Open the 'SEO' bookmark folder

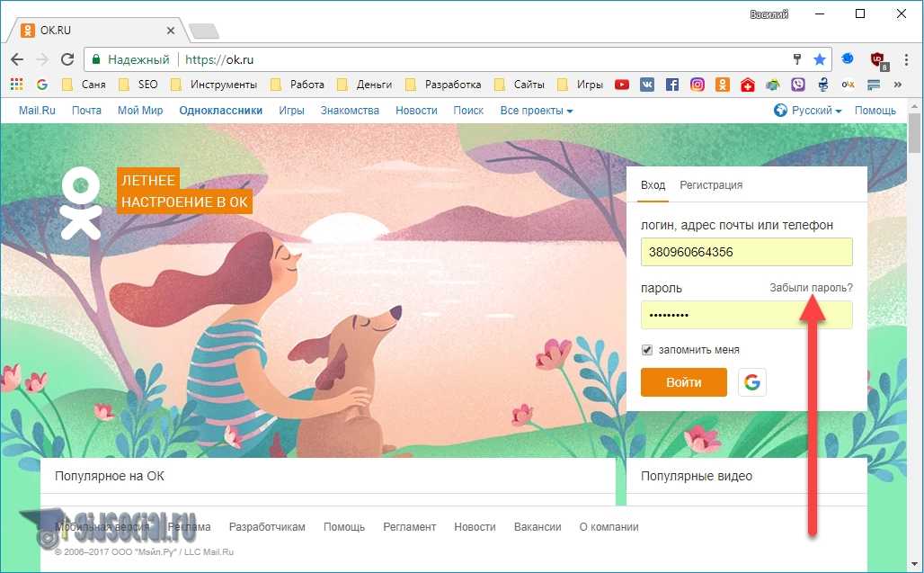138,85
